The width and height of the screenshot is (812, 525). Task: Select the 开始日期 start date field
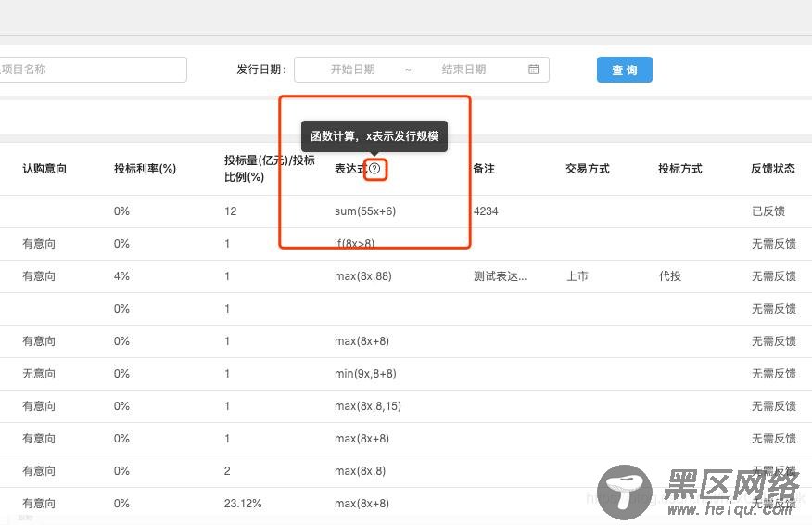click(x=352, y=70)
